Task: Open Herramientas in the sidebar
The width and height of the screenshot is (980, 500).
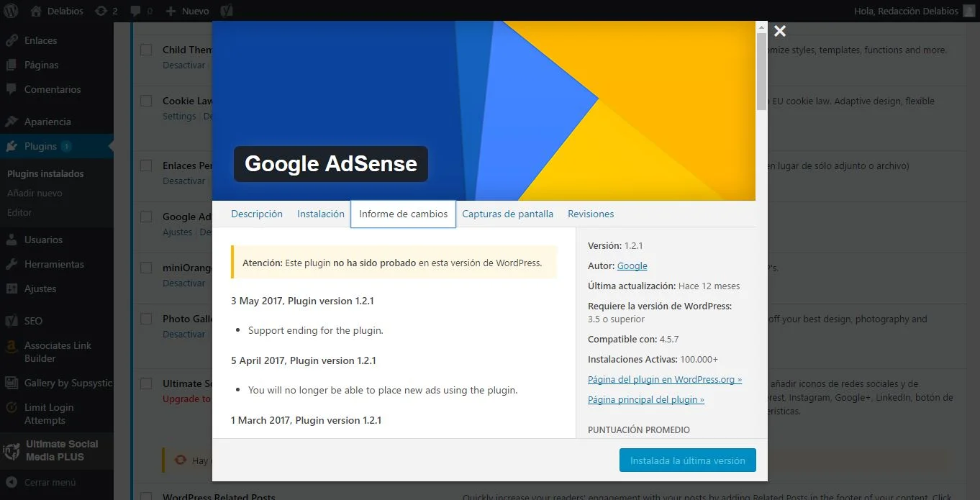Action: pyautogui.click(x=54, y=264)
